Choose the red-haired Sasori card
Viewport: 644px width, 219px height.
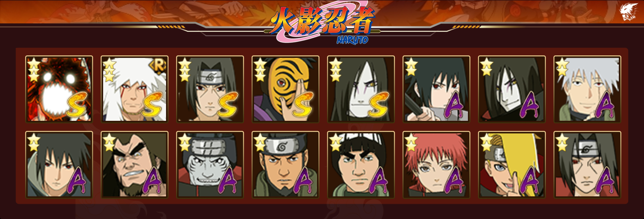click(x=436, y=165)
